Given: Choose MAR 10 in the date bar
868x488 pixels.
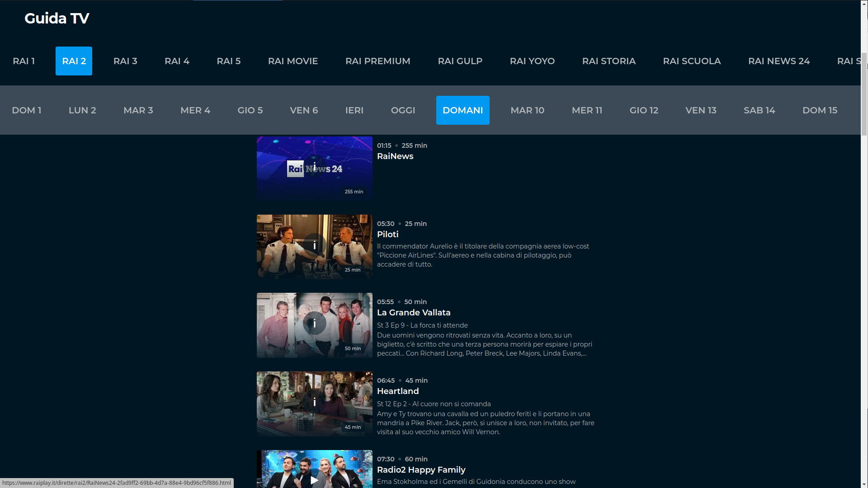Looking at the screenshot, I should [x=528, y=110].
